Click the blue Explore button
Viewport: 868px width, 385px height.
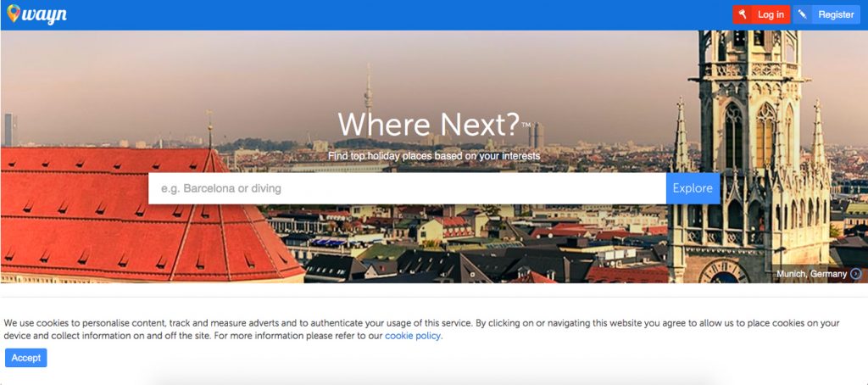point(693,188)
